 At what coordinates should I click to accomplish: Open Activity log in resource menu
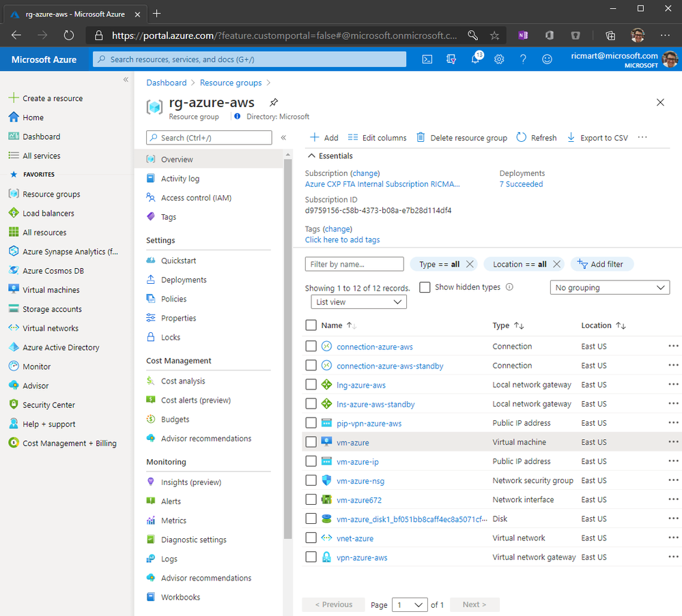tap(180, 179)
